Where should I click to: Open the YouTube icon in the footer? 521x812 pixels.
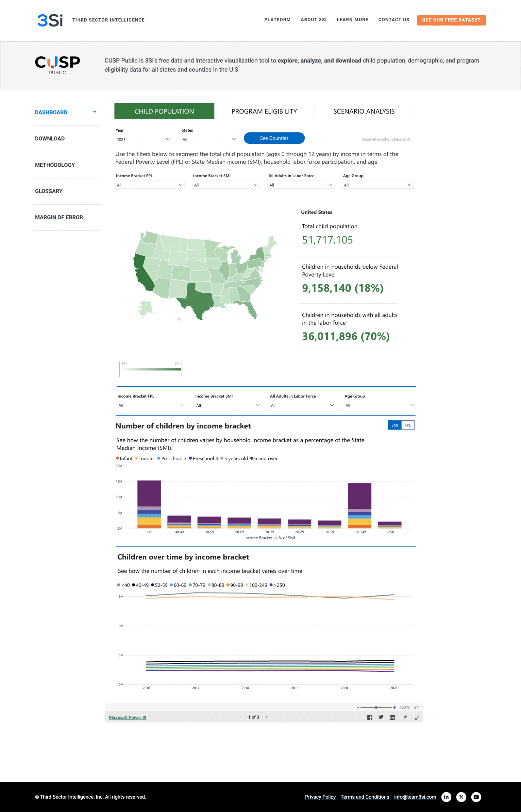coord(476,797)
